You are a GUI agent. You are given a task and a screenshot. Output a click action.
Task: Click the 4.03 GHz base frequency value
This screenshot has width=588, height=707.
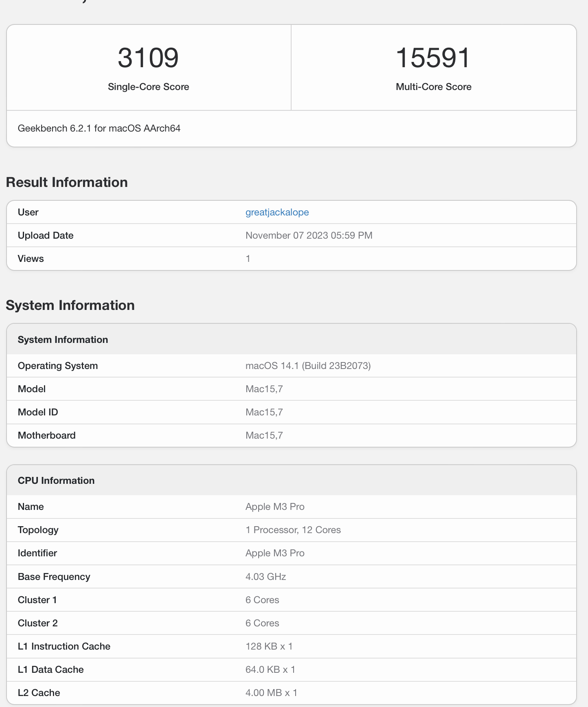(x=265, y=577)
